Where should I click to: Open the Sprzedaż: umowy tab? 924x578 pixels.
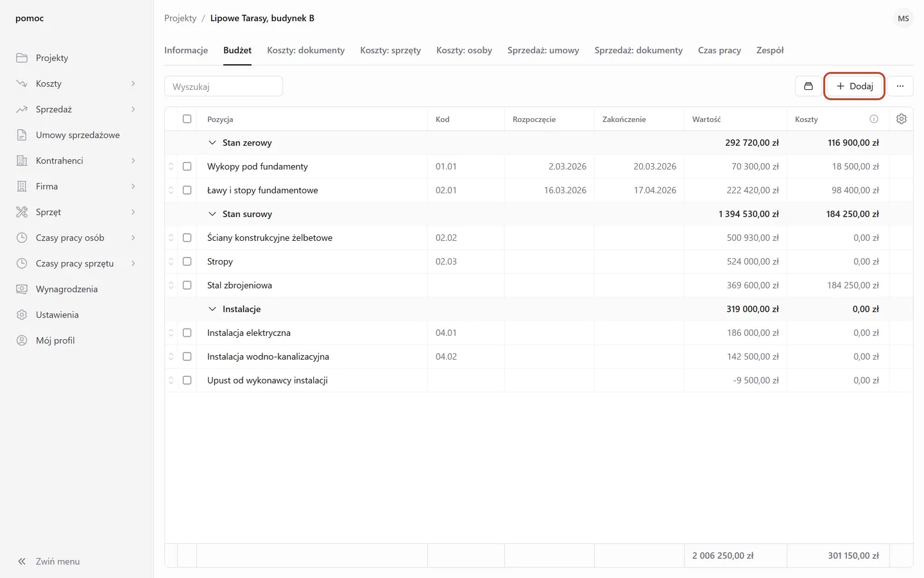(x=543, y=50)
